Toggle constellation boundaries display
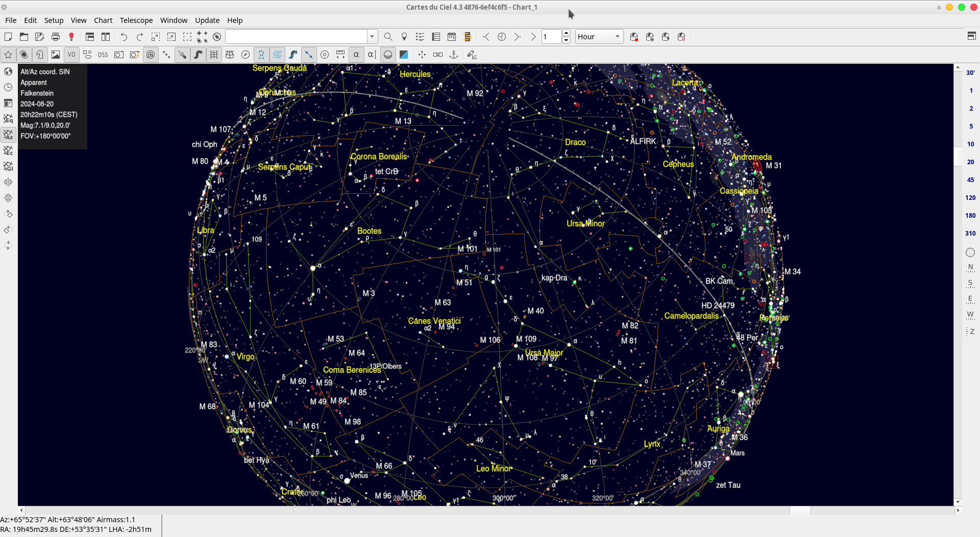 (x=277, y=55)
